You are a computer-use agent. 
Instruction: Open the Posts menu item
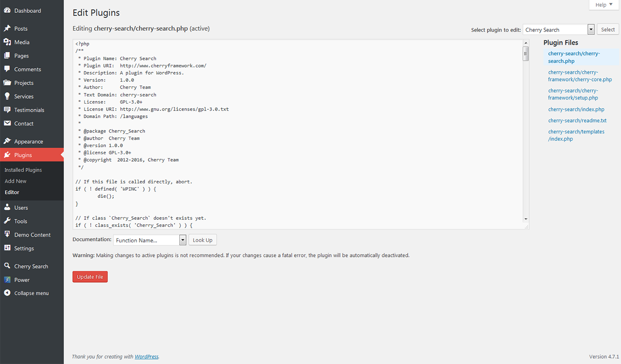(x=32, y=29)
